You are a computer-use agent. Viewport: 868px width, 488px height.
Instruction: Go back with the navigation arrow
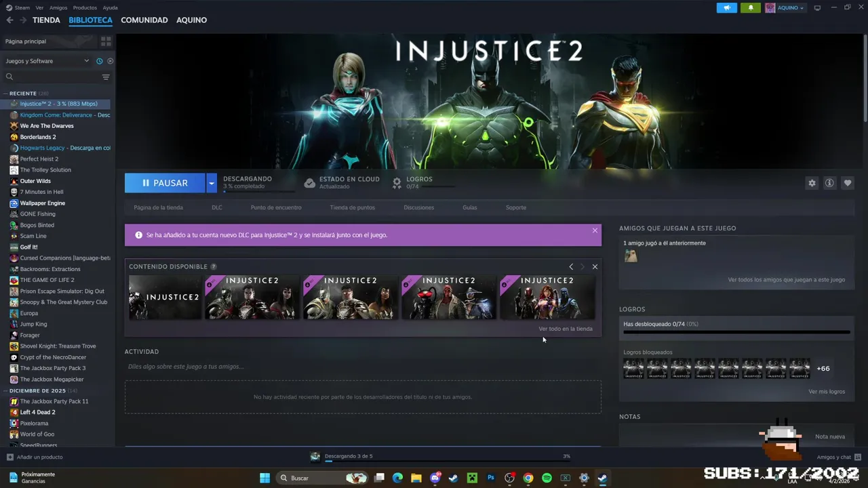point(9,20)
